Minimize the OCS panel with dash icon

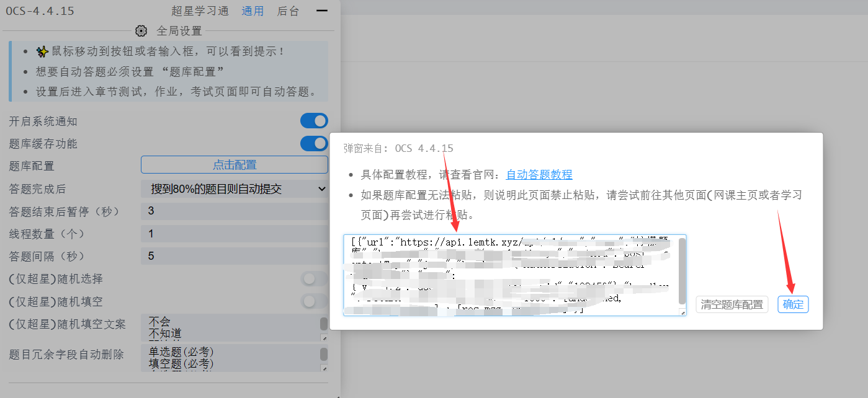coord(321,11)
